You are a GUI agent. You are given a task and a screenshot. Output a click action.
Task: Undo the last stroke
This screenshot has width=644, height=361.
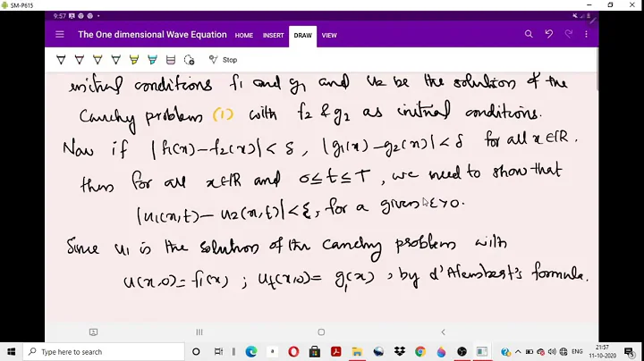pyautogui.click(x=548, y=34)
